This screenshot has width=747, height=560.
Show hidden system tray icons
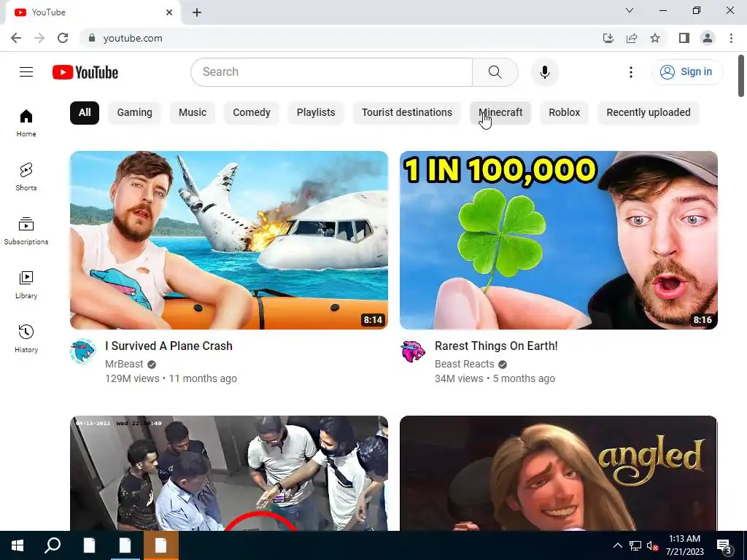pos(617,545)
